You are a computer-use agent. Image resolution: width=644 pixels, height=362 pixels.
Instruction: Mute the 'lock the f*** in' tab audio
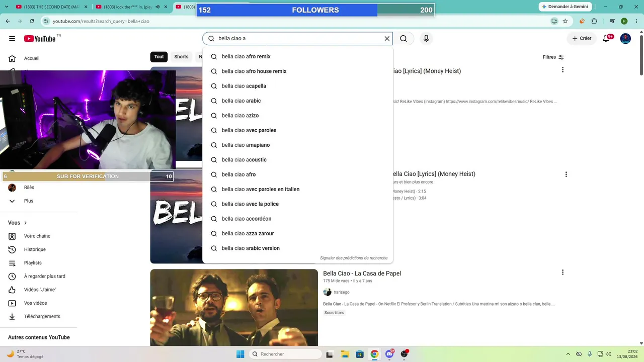coord(157,7)
